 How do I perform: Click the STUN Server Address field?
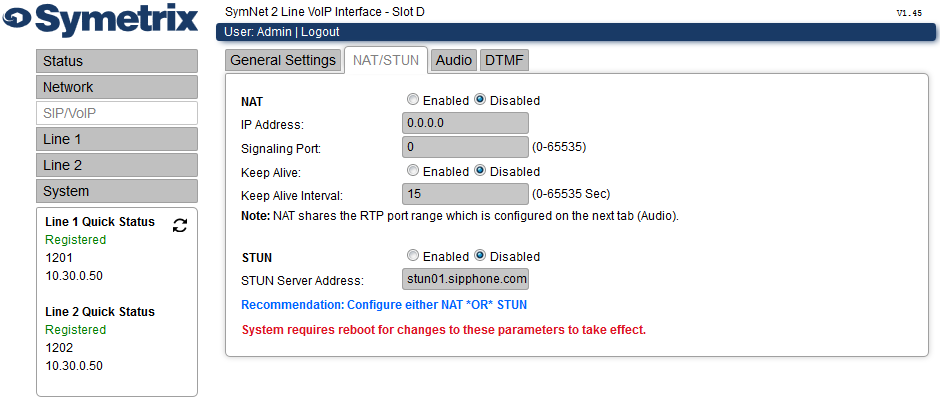click(465, 279)
